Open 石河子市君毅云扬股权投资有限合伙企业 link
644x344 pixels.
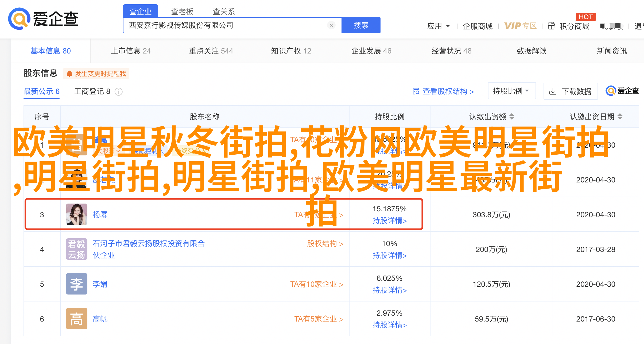point(149,249)
